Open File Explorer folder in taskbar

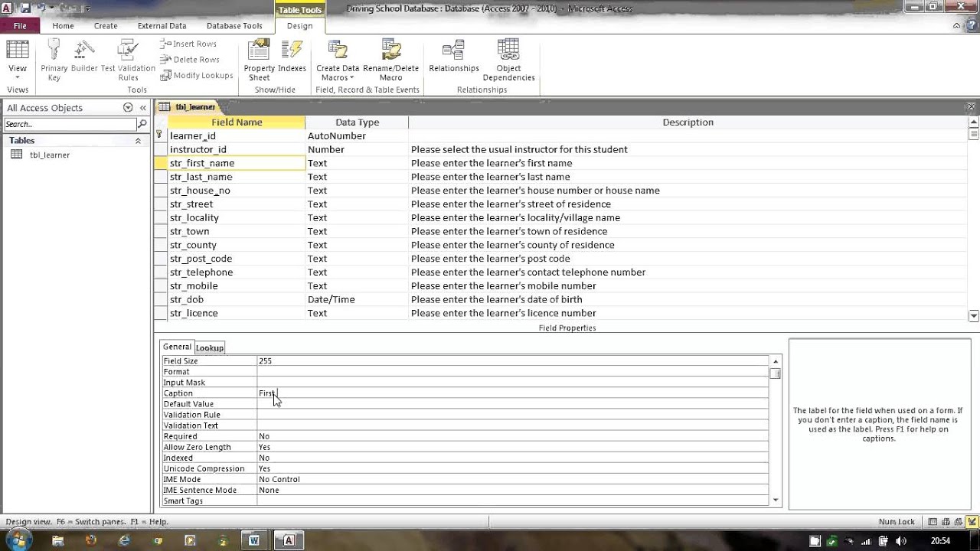[57, 540]
